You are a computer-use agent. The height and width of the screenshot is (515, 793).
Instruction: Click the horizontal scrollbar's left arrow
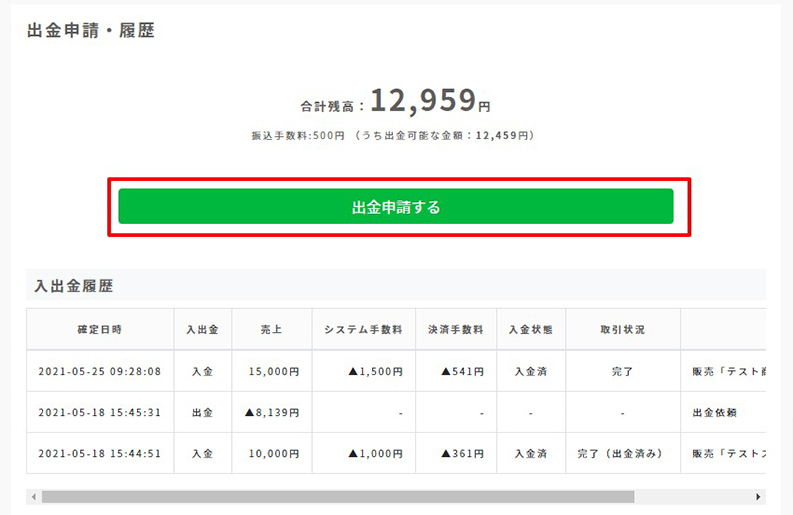(34, 497)
